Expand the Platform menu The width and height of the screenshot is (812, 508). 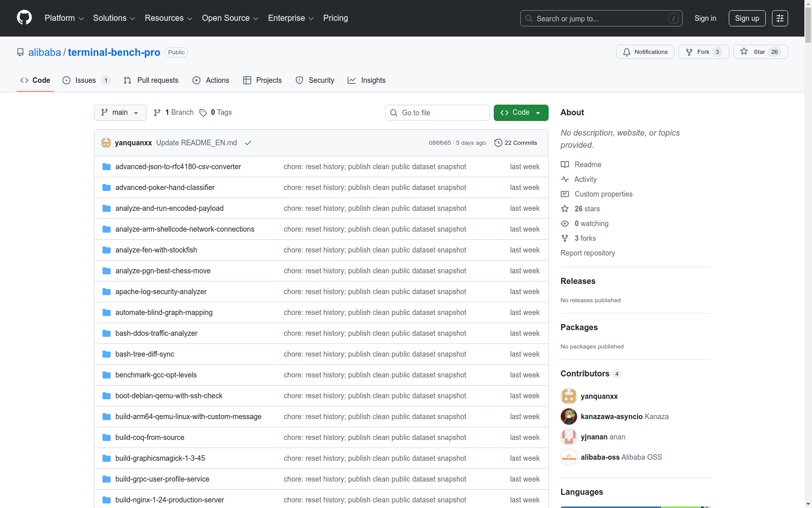point(64,18)
